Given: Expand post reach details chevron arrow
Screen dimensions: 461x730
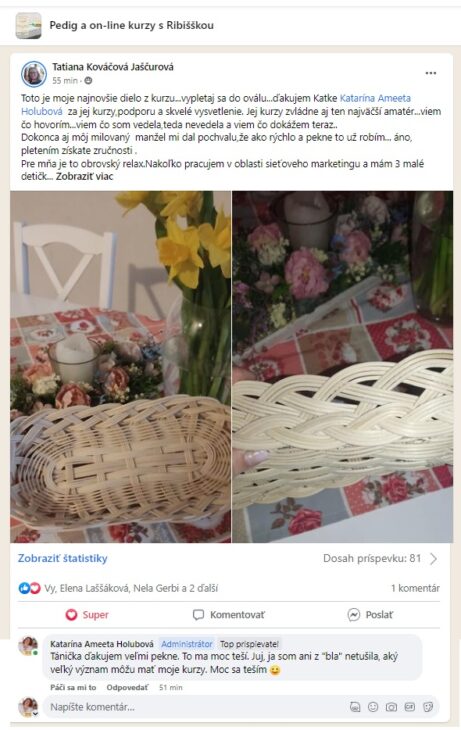Looking at the screenshot, I should 434,558.
